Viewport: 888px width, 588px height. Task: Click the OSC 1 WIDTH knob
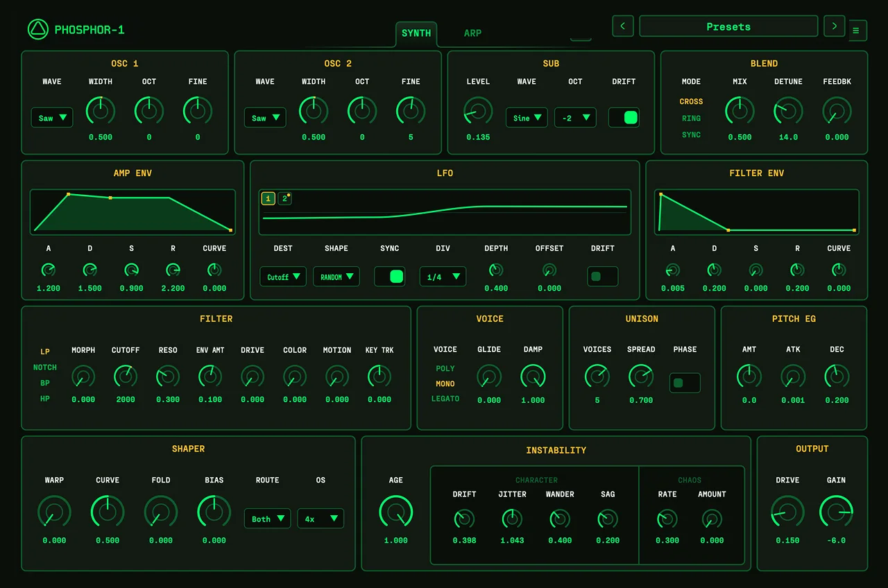(x=101, y=111)
